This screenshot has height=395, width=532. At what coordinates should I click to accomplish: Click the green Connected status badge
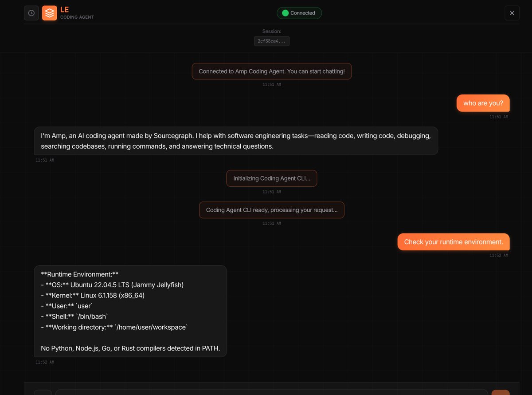[299, 13]
